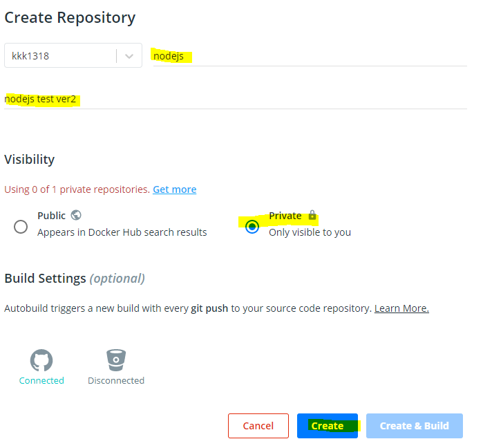Click the Bitbucket icon in Build Settings

click(x=116, y=360)
